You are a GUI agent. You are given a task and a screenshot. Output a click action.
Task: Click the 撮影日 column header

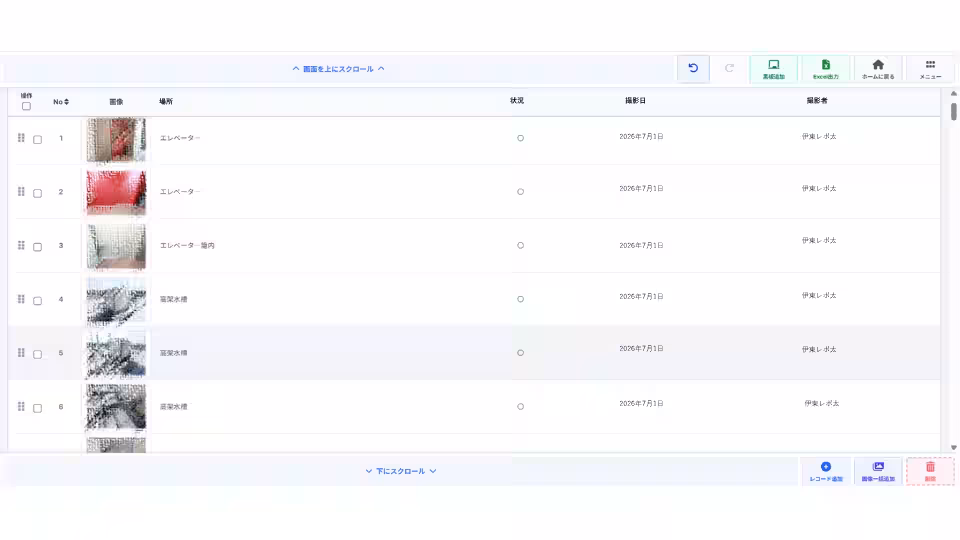[x=635, y=100]
